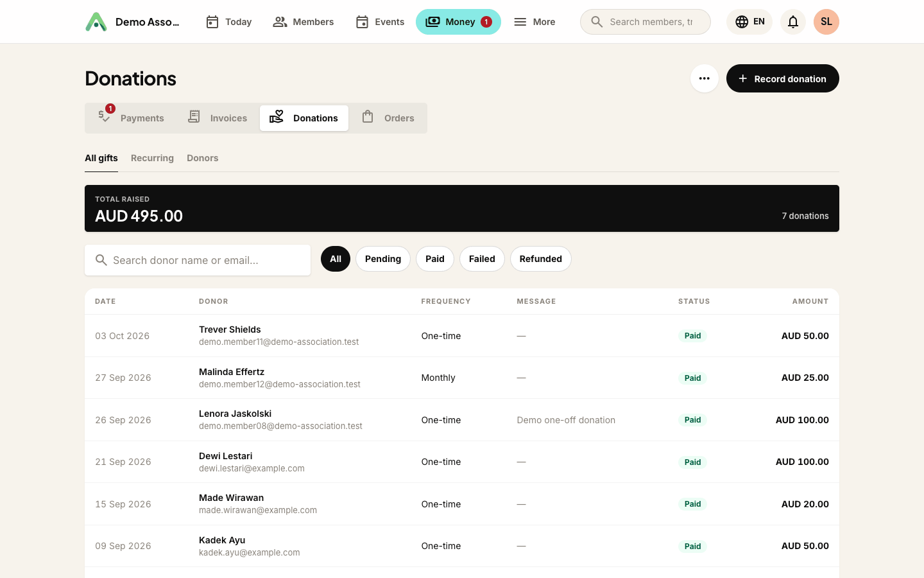Click the kadek.ayu@example.com email
The image size is (924, 578).
[x=250, y=552]
